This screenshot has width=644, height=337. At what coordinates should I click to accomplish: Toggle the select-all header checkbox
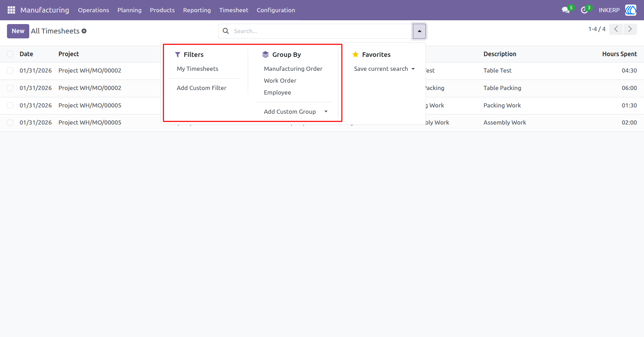click(10, 54)
